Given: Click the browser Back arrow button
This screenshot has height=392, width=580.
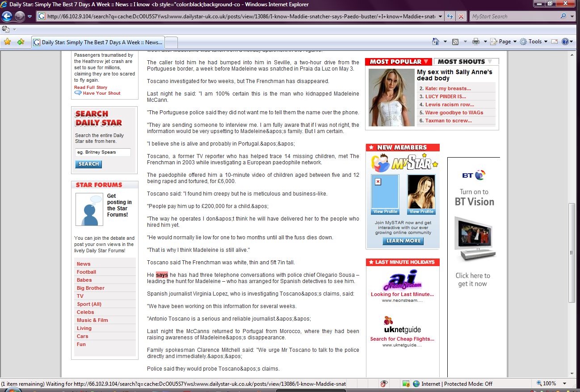Looking at the screenshot, I should pos(7,17).
